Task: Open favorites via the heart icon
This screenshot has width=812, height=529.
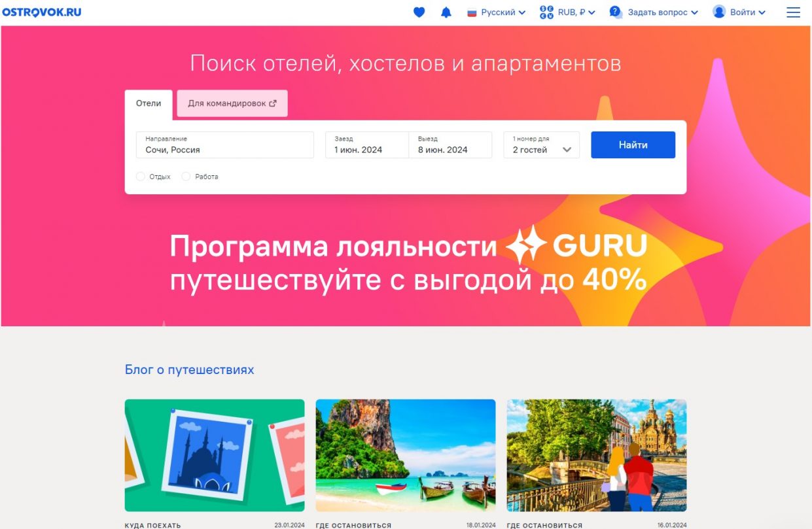Action: (419, 12)
